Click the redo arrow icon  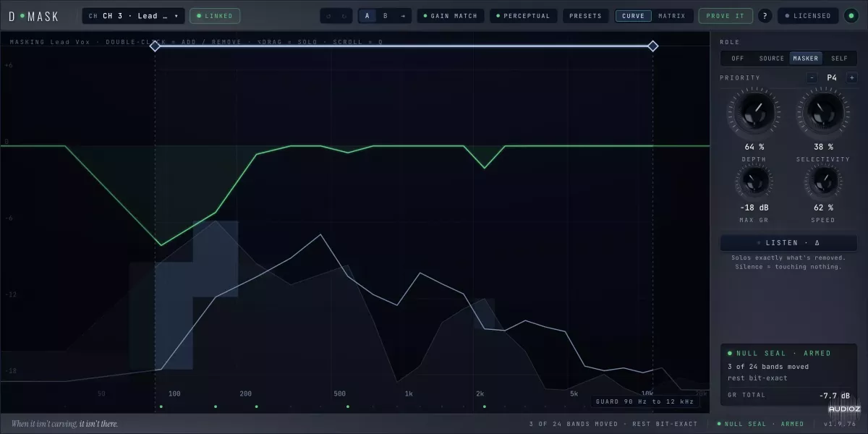(344, 16)
